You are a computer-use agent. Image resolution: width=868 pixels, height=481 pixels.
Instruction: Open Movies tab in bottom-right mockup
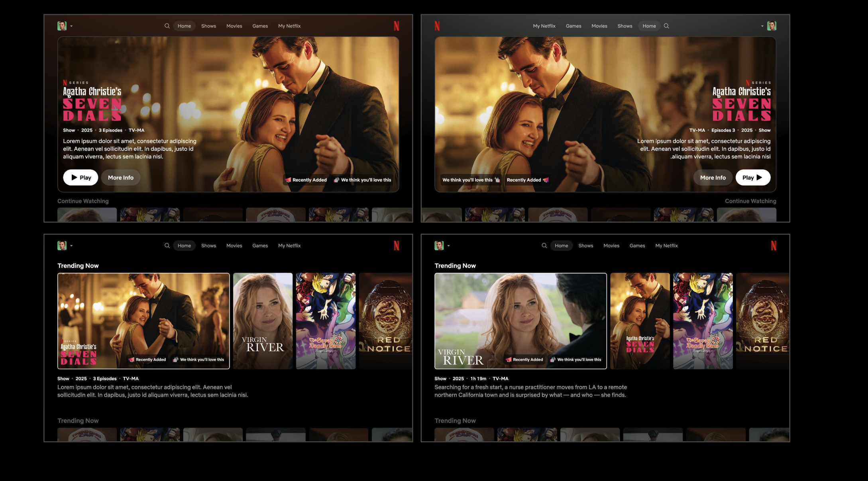tap(611, 246)
